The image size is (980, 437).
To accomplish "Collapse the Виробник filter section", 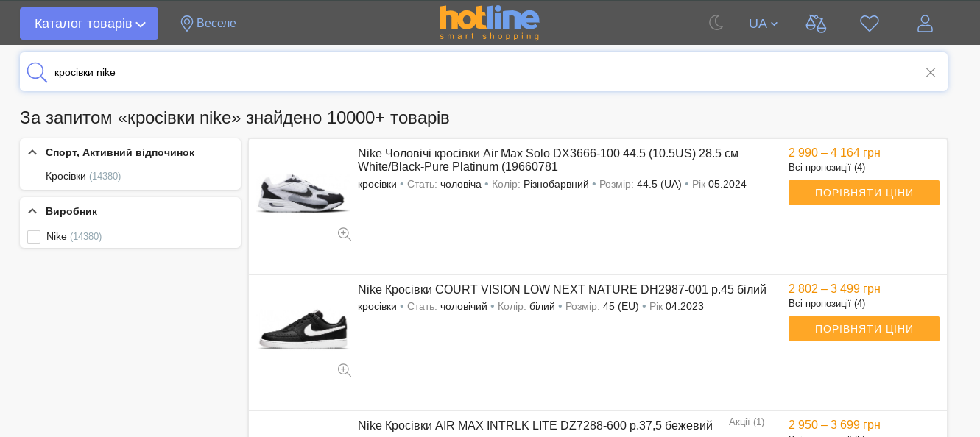I will coord(32,211).
